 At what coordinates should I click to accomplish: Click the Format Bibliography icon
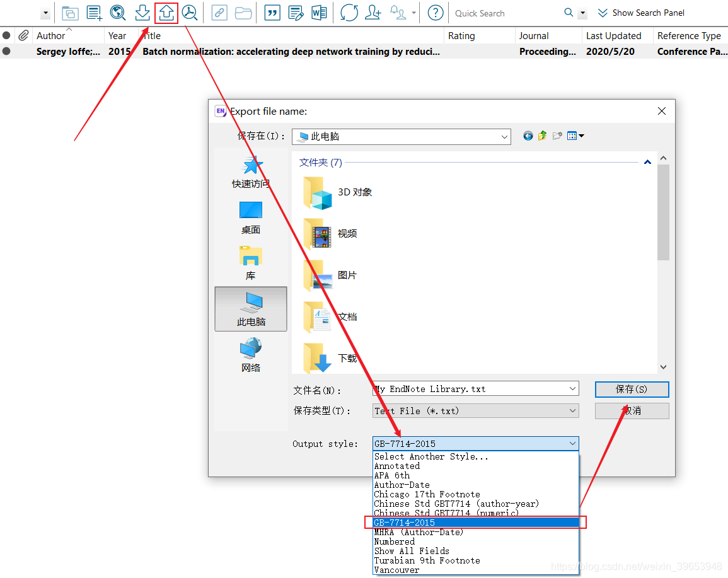click(296, 13)
